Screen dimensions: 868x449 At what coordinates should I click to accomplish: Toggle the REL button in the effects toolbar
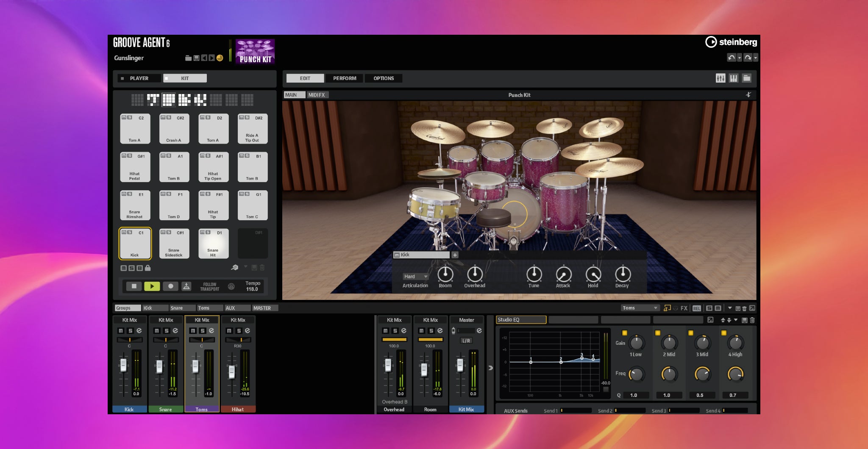tap(697, 308)
